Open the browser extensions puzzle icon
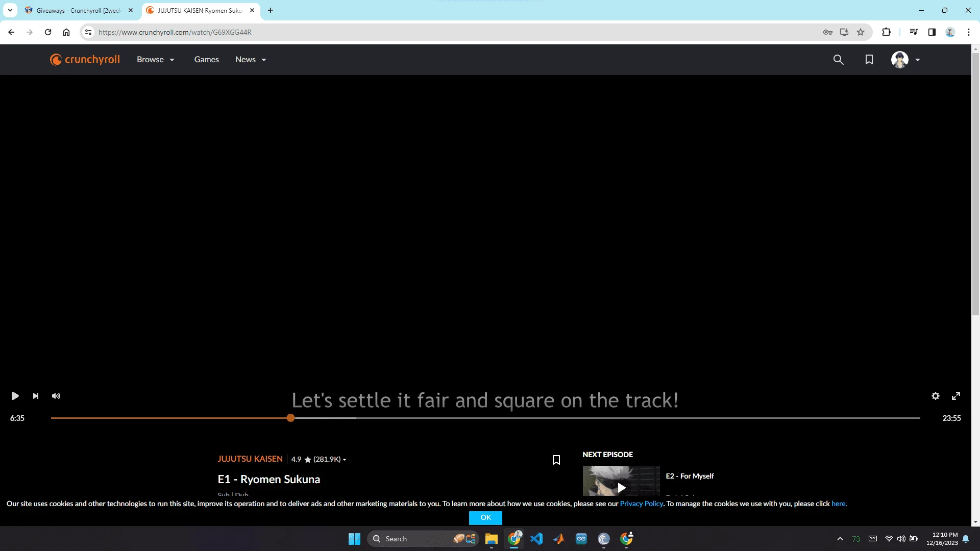Image resolution: width=980 pixels, height=551 pixels. click(x=886, y=32)
